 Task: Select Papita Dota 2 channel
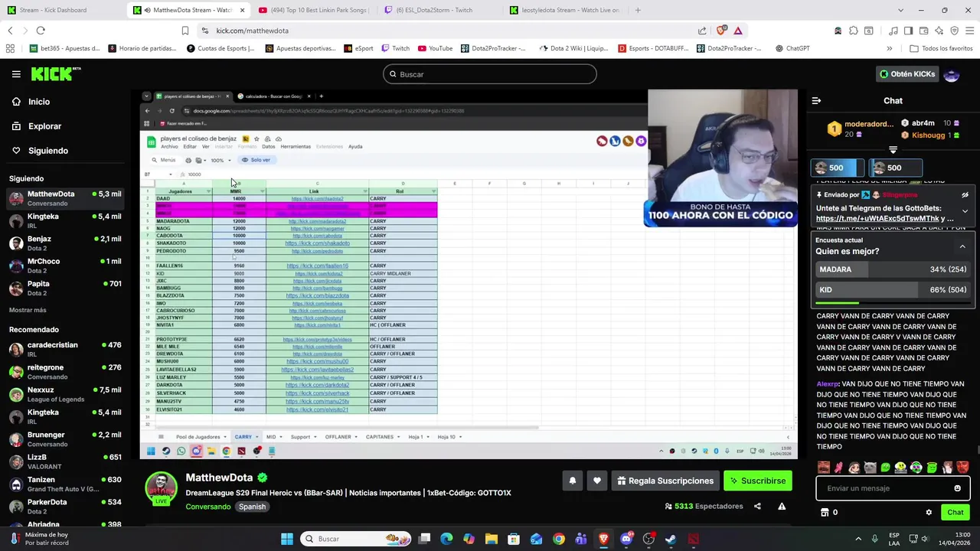click(64, 289)
